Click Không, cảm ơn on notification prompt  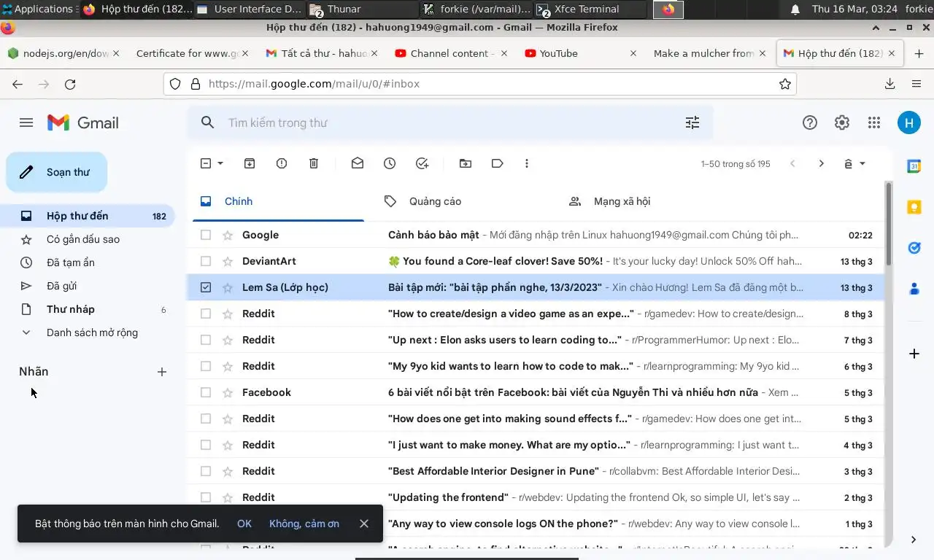click(304, 524)
